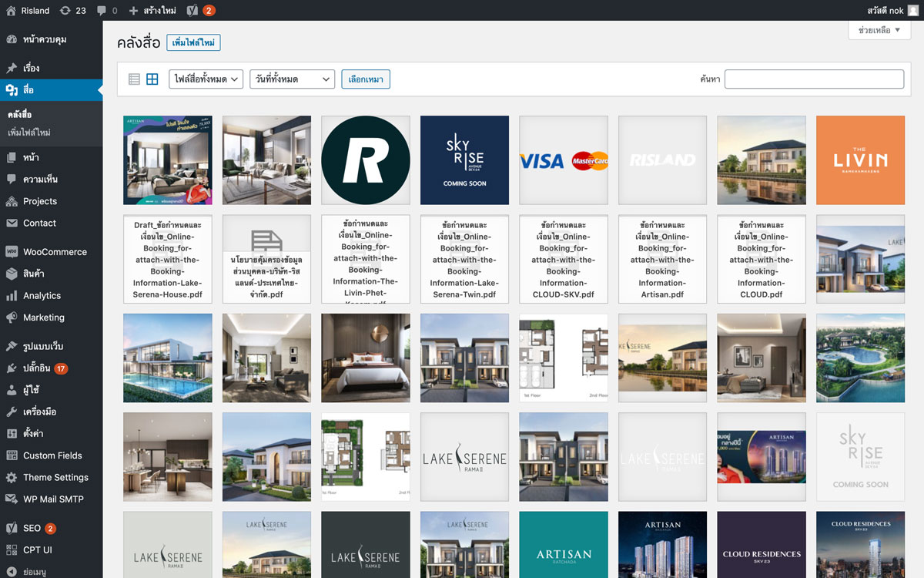Image resolution: width=924 pixels, height=578 pixels.
Task: Expand the media type filter dropdown
Action: coord(206,79)
